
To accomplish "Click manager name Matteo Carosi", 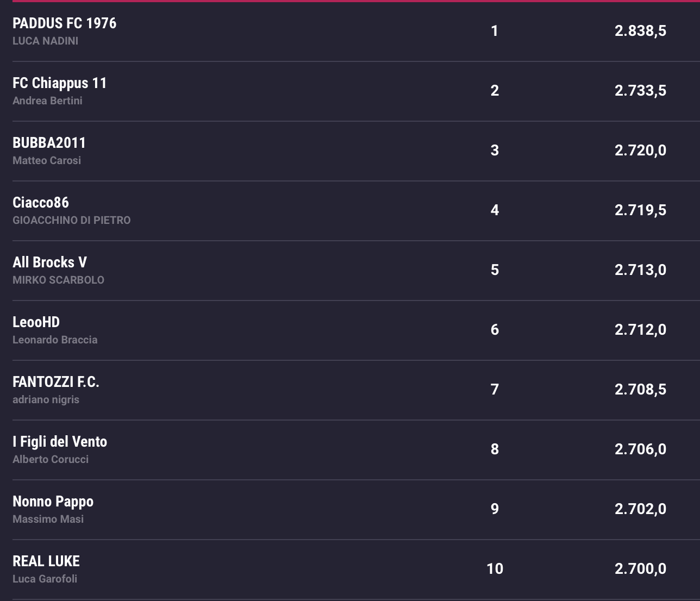I will [47, 161].
